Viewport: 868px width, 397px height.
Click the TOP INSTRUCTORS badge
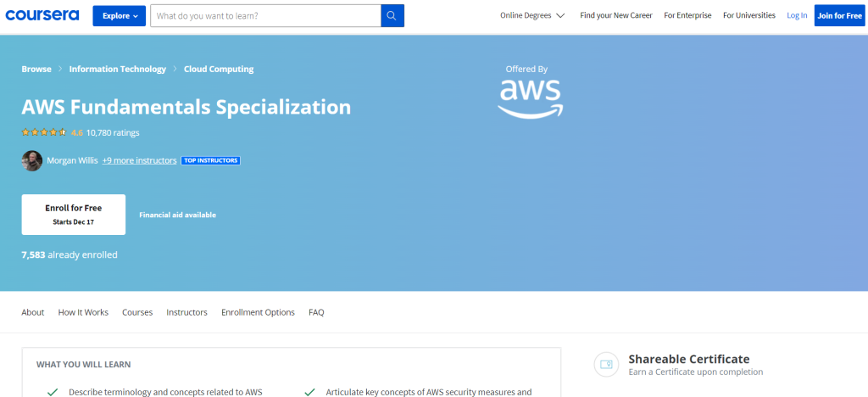(x=210, y=160)
